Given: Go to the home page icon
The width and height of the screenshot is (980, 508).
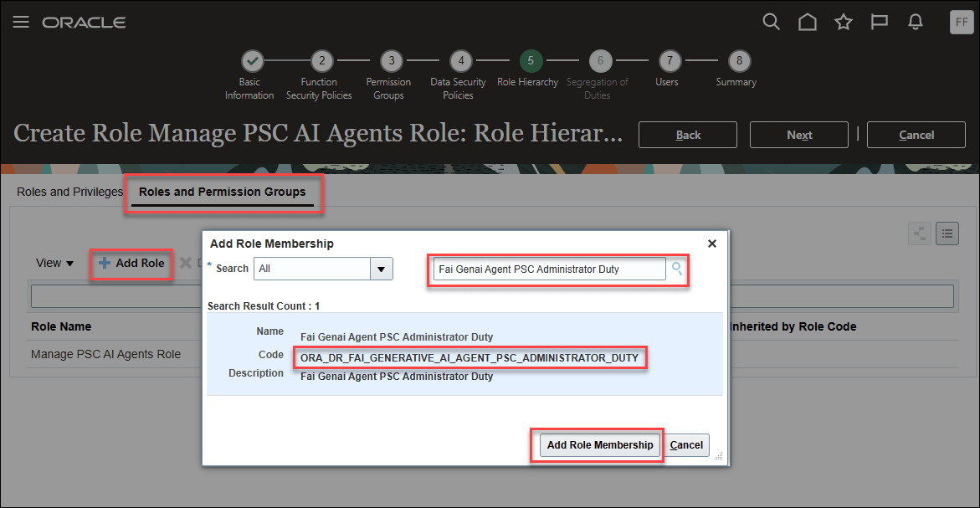Looking at the screenshot, I should pyautogui.click(x=807, y=22).
